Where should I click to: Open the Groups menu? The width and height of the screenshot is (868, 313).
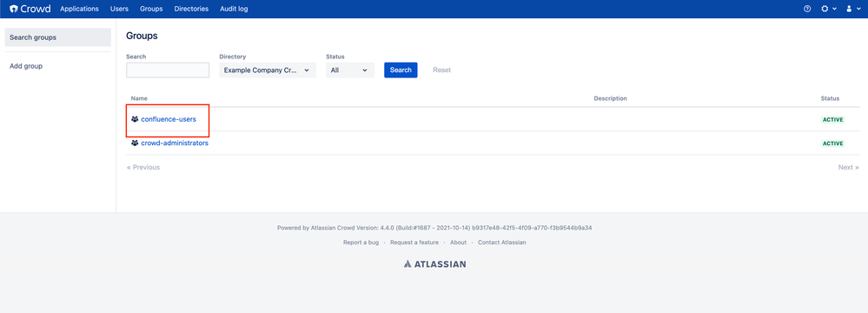(151, 9)
